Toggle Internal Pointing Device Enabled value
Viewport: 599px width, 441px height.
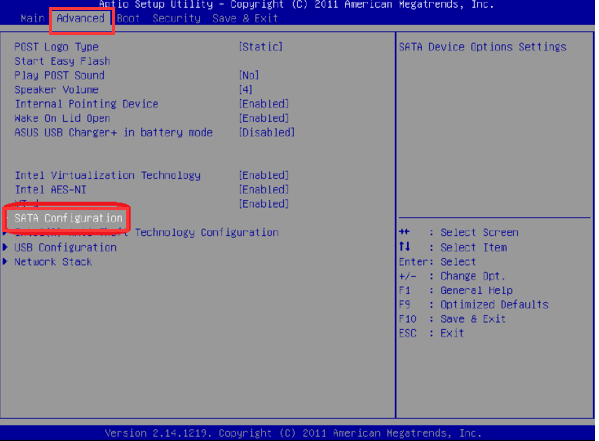(x=264, y=104)
